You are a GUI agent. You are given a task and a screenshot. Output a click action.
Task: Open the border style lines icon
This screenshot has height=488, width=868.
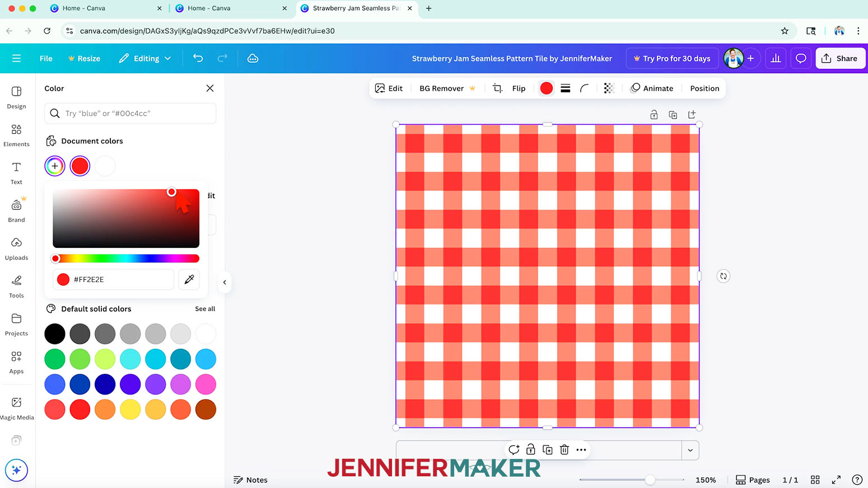point(566,88)
